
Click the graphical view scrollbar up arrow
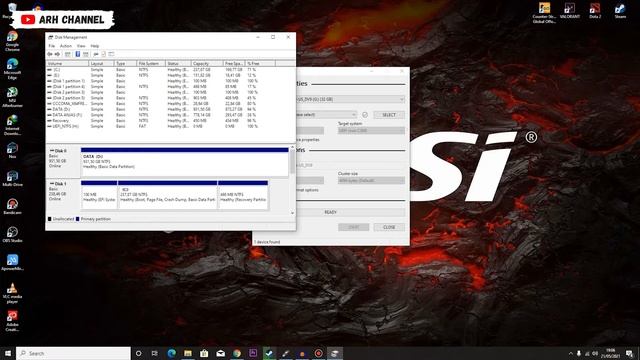(x=292, y=147)
